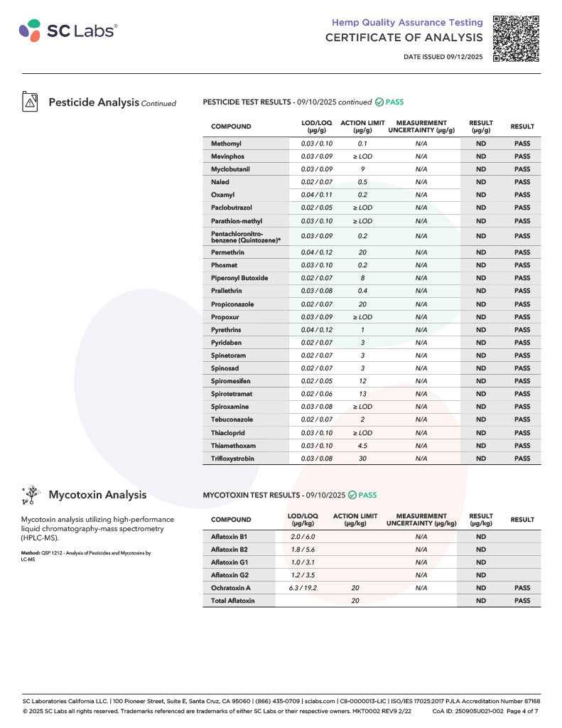The height and width of the screenshot is (728, 562).
Task: Click the CERTIFICATE OF ANALYSIS title
Action: coord(404,38)
